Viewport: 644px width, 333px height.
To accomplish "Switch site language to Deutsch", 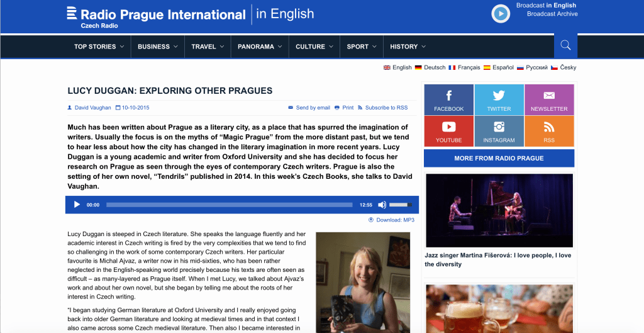I will [x=430, y=67].
